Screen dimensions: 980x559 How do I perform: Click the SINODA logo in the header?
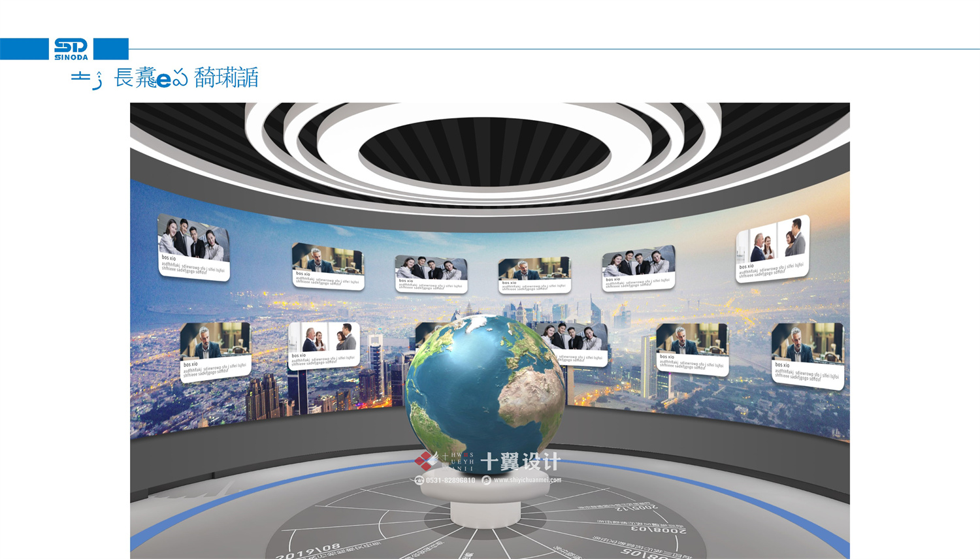[71, 49]
